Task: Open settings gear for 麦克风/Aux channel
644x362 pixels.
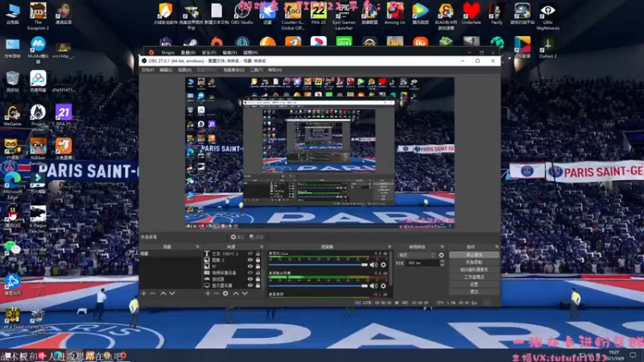Action: [x=383, y=265]
